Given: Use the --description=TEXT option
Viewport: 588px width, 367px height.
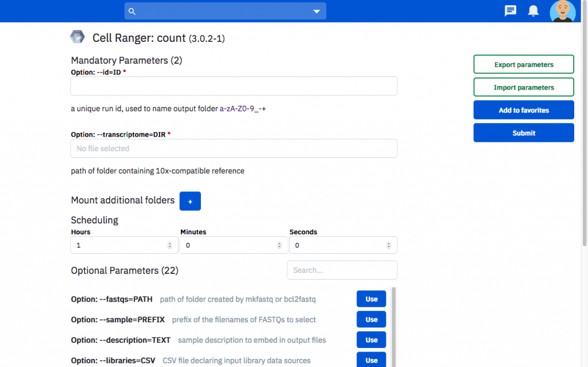Looking at the screenshot, I should click(372, 339).
